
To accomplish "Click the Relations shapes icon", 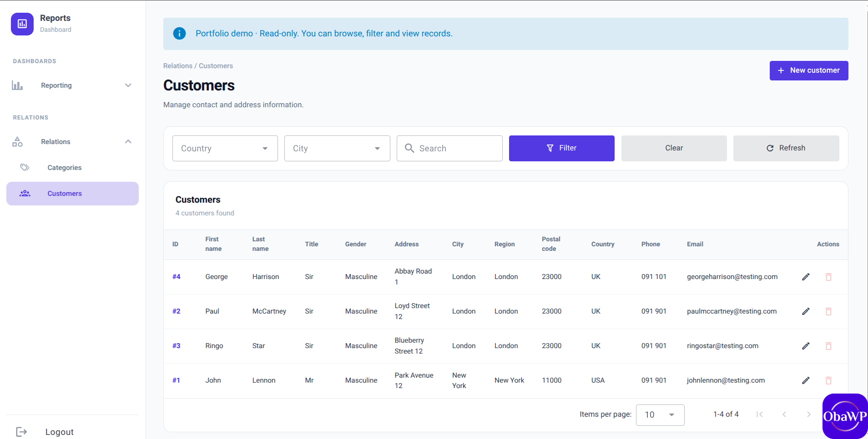I will 17,142.
